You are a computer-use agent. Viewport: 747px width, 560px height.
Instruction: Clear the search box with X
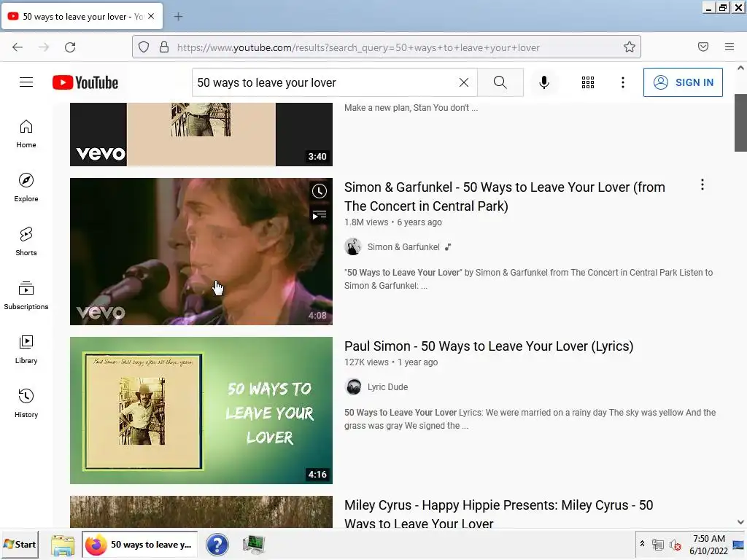[x=463, y=82]
